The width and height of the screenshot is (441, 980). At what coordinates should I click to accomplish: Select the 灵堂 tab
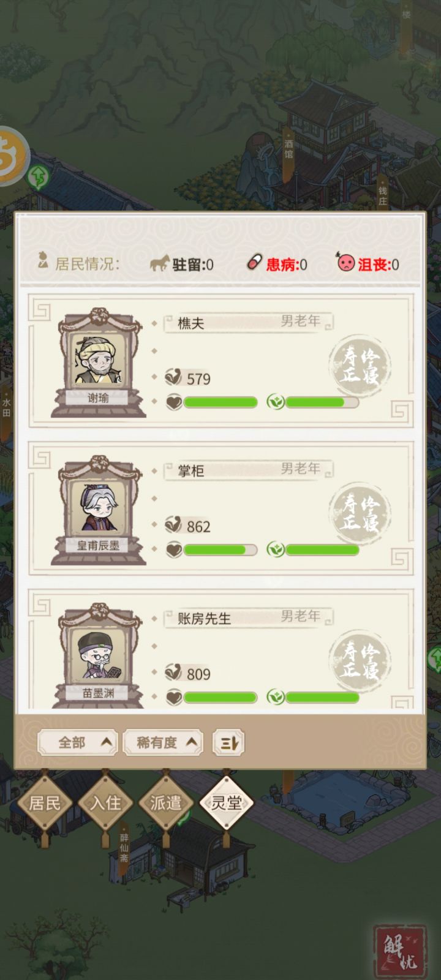tap(227, 803)
